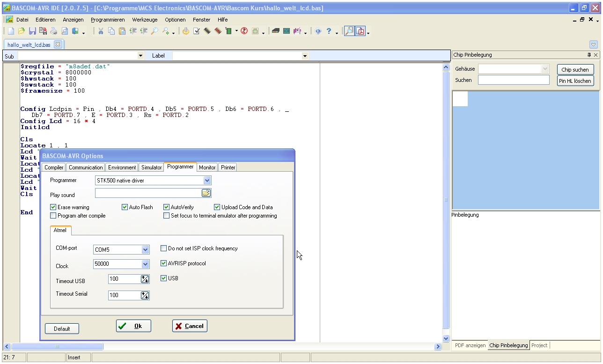
Task: Click the New file toolbar icon
Action: click(11, 31)
